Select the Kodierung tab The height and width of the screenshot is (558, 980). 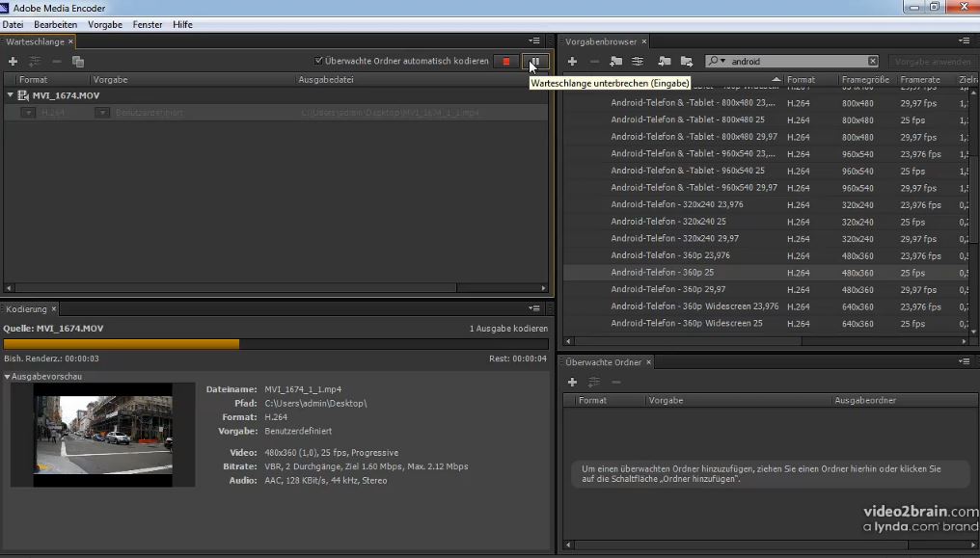point(26,309)
